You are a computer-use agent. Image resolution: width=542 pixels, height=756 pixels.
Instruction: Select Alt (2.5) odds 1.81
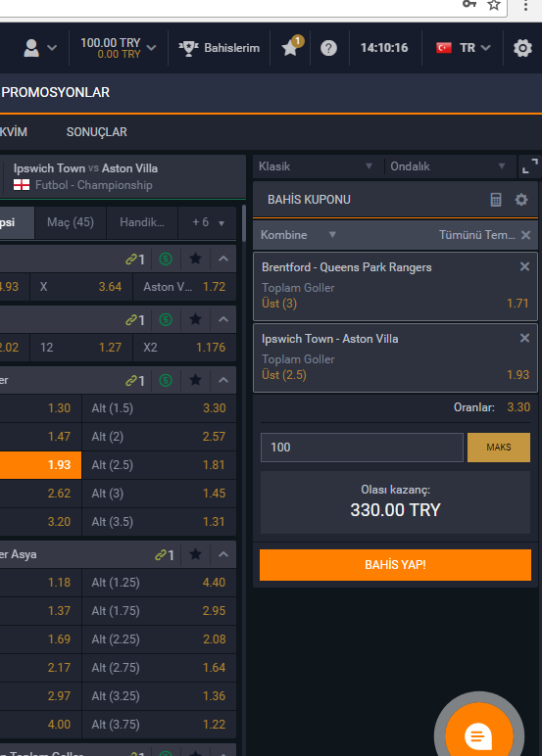pyautogui.click(x=160, y=465)
